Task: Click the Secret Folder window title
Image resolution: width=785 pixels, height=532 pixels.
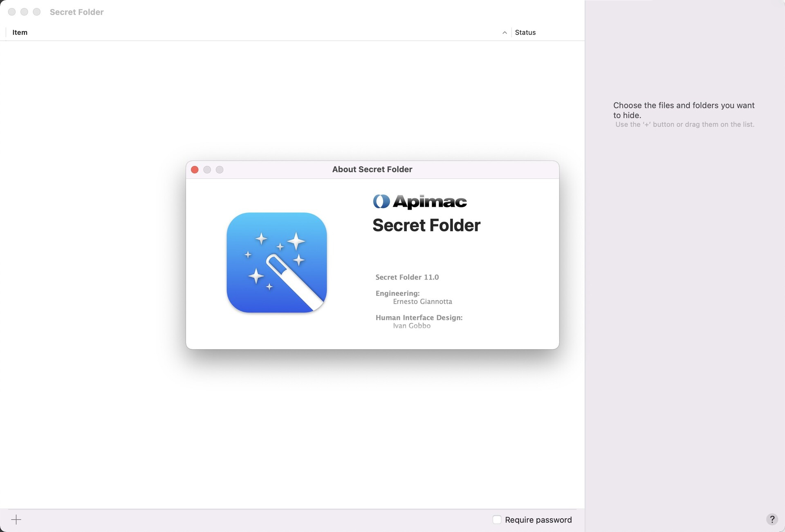Action: pos(76,12)
